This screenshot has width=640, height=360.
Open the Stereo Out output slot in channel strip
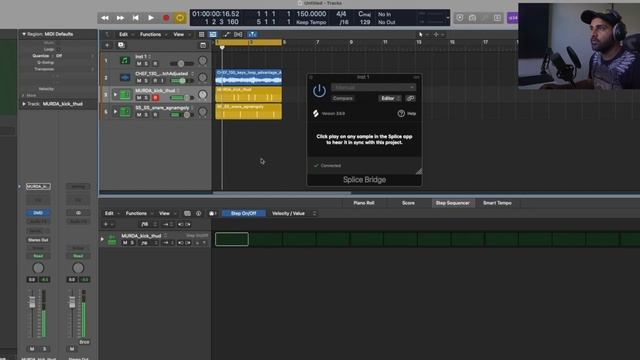[x=38, y=240]
